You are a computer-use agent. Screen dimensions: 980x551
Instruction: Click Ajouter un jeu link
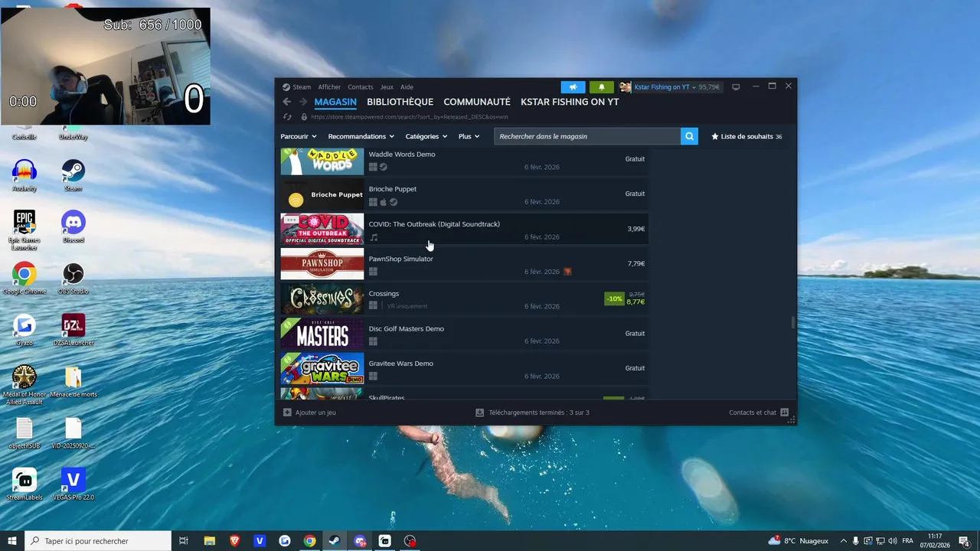(315, 412)
